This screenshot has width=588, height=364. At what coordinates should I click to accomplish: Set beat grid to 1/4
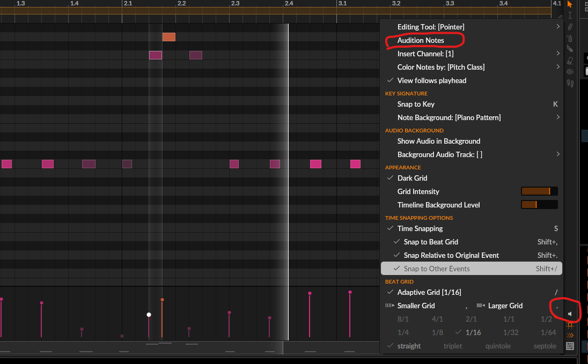point(403,332)
